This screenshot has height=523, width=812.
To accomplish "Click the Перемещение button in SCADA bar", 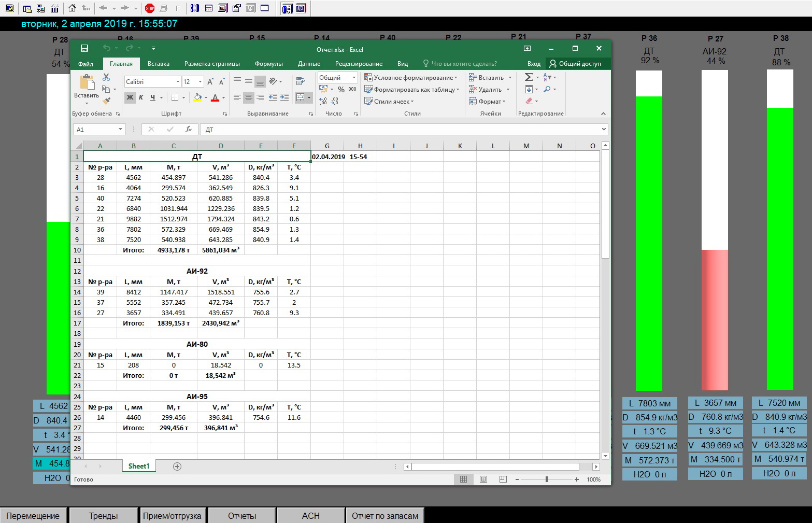I will pyautogui.click(x=33, y=516).
